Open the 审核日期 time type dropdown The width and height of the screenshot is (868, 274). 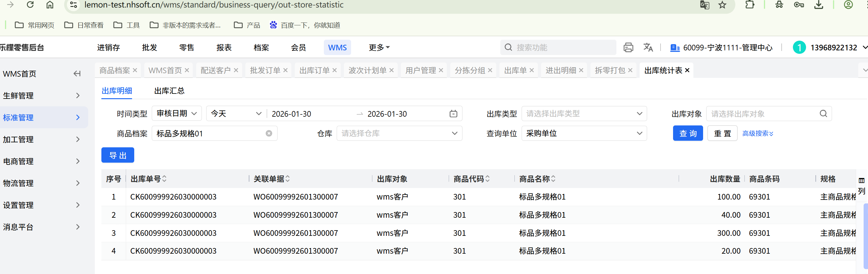tap(177, 114)
